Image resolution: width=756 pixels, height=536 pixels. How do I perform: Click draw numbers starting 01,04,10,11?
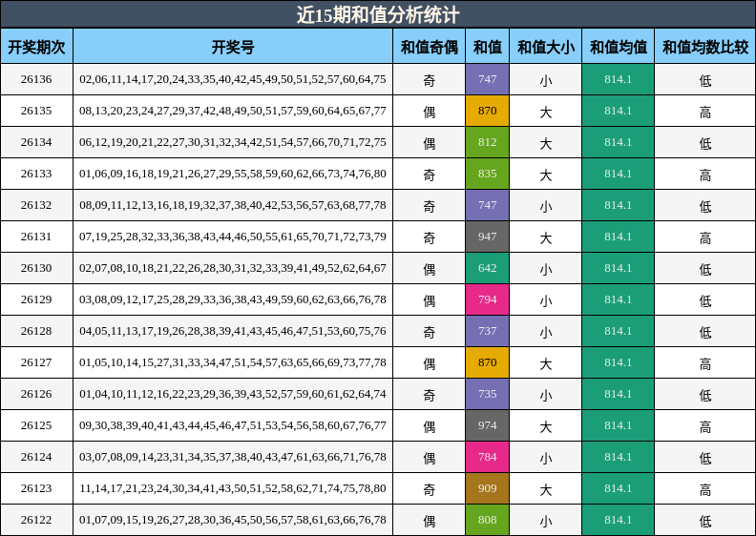coord(233,394)
